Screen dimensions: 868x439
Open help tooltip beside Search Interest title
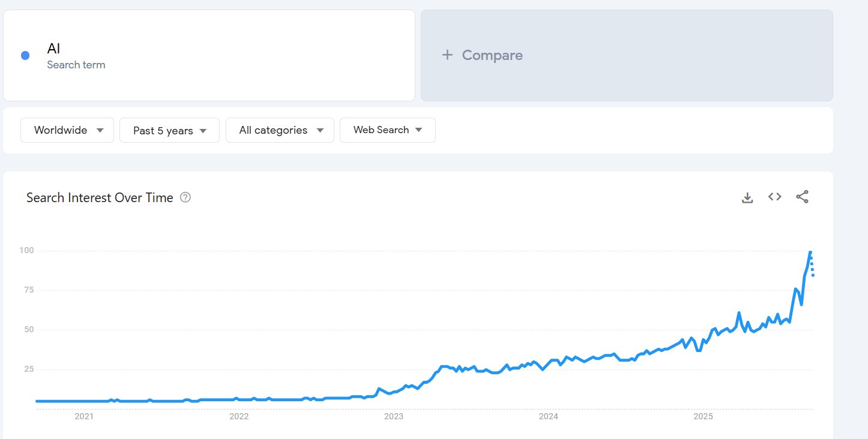click(x=185, y=197)
